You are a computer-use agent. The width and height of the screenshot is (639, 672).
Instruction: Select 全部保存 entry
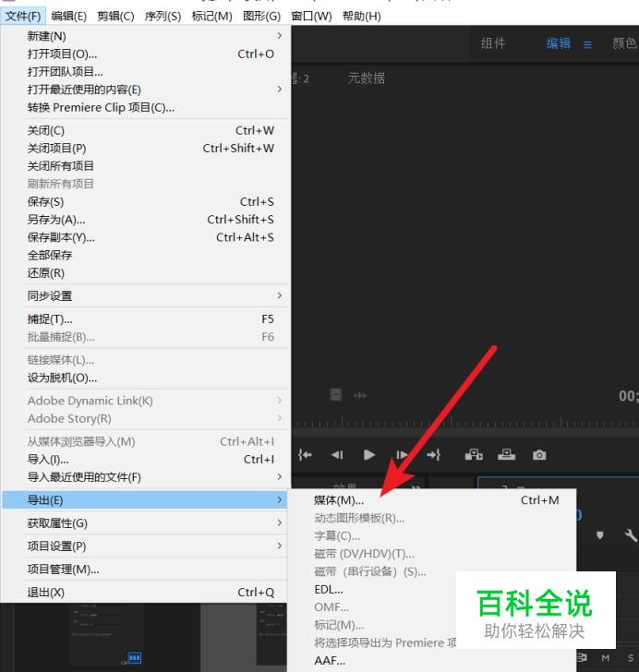point(145,255)
